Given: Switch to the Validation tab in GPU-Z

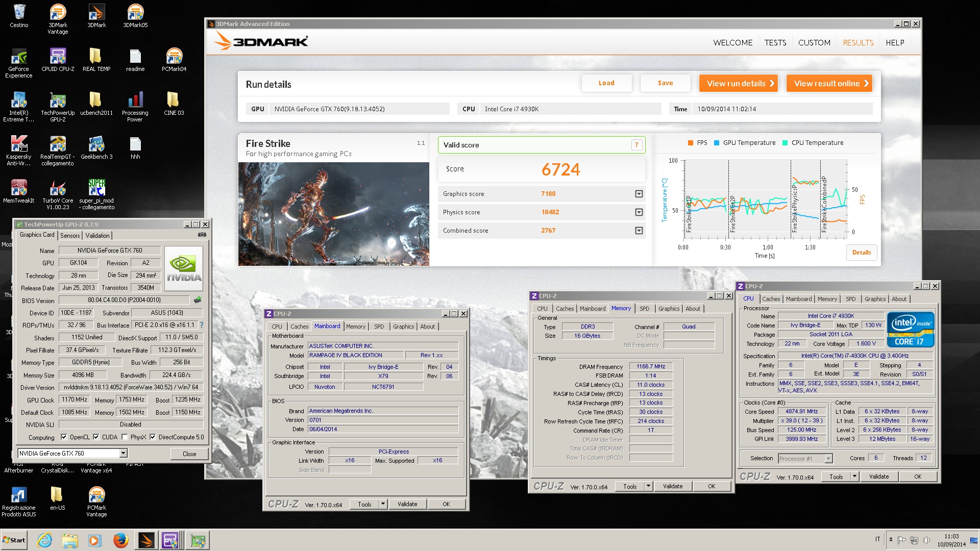Looking at the screenshot, I should point(97,236).
